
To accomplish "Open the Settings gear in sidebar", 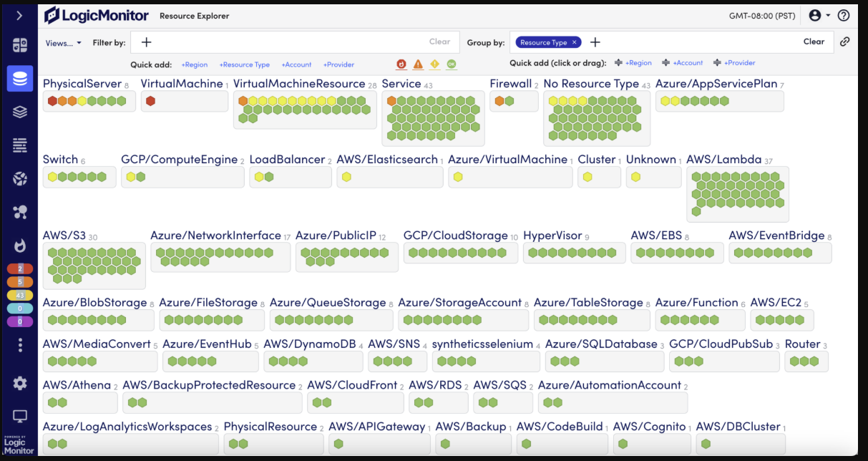I will pos(20,383).
